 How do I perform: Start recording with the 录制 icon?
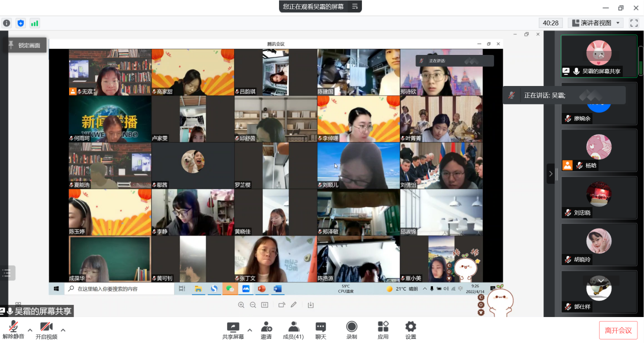351,329
